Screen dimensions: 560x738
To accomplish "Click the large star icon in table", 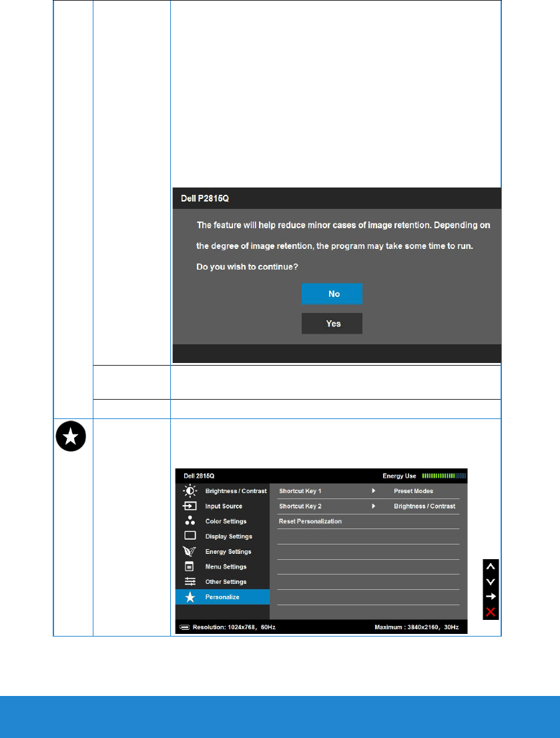I will point(71,436).
